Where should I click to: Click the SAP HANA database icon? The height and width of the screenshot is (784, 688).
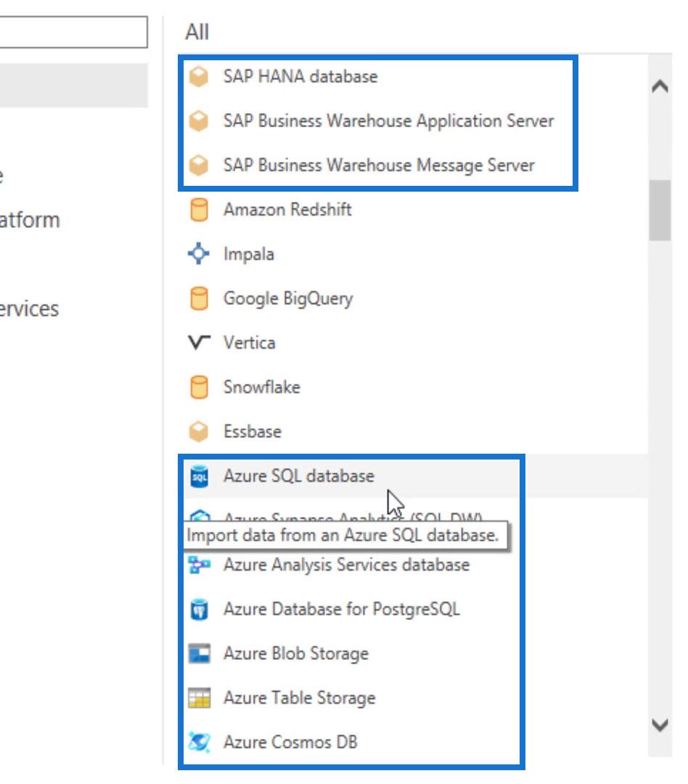coord(198,77)
